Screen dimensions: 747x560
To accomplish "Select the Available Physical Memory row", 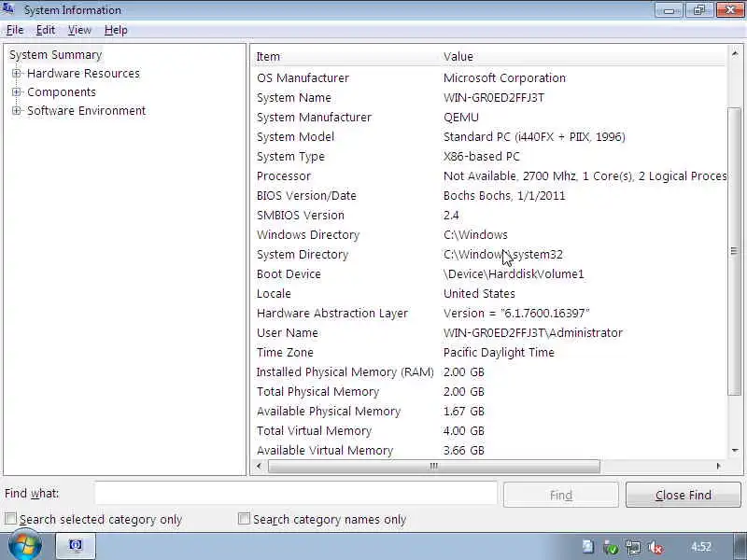I will click(489, 411).
